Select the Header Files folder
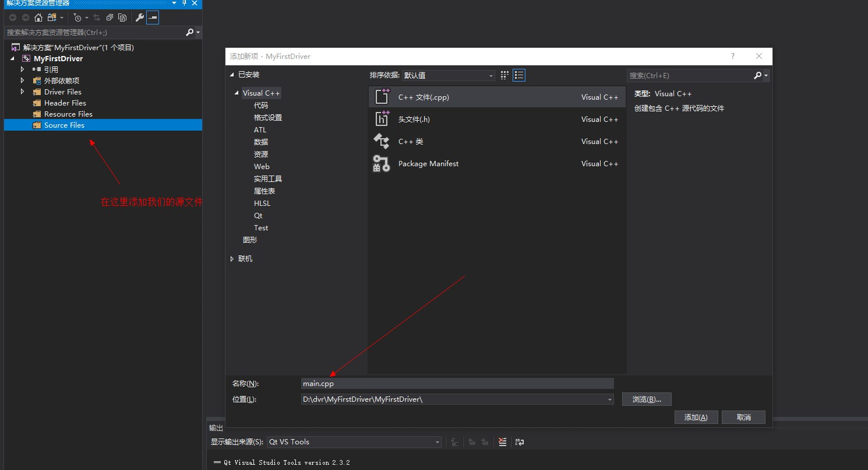This screenshot has width=868, height=470. tap(65, 103)
